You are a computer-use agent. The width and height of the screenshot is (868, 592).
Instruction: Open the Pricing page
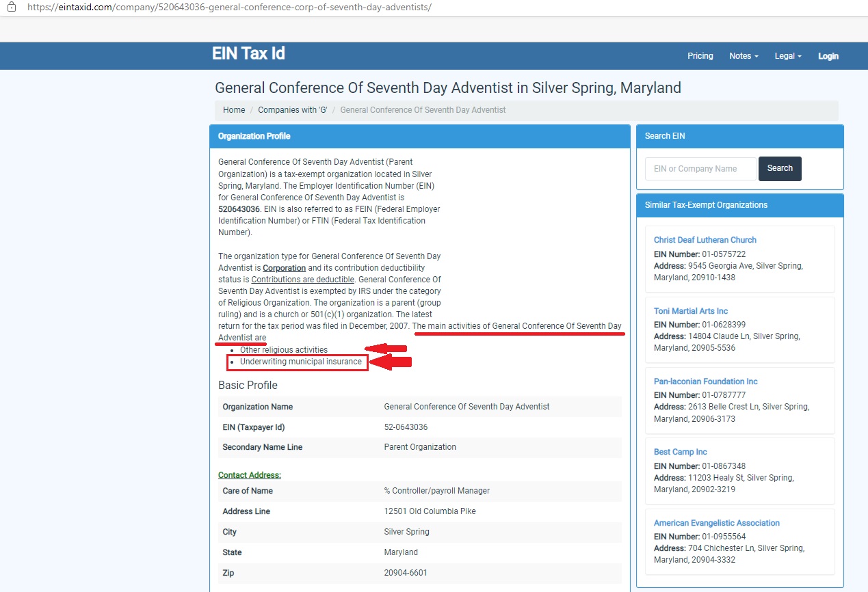[x=700, y=56]
